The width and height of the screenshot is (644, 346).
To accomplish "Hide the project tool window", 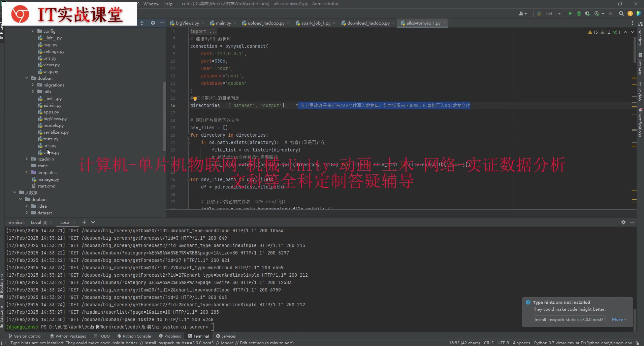I will pos(162,23).
